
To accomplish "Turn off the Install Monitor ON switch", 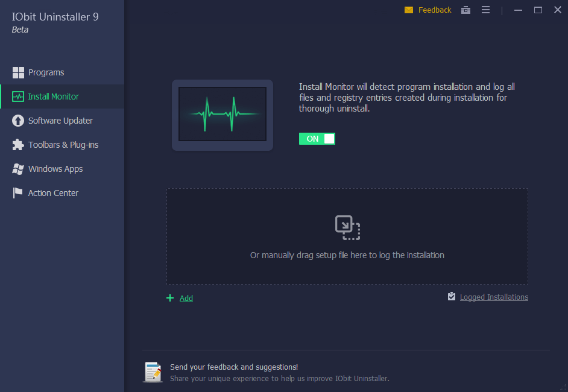I will coord(317,138).
